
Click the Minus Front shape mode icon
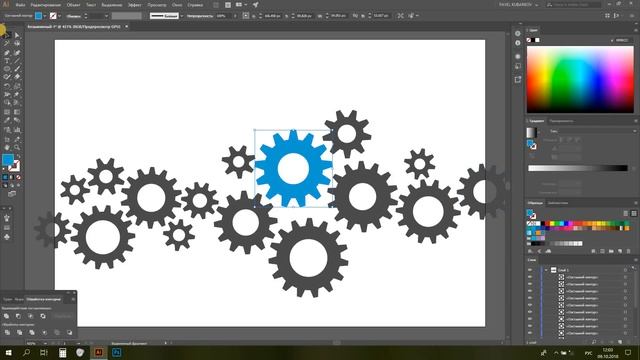[18, 316]
